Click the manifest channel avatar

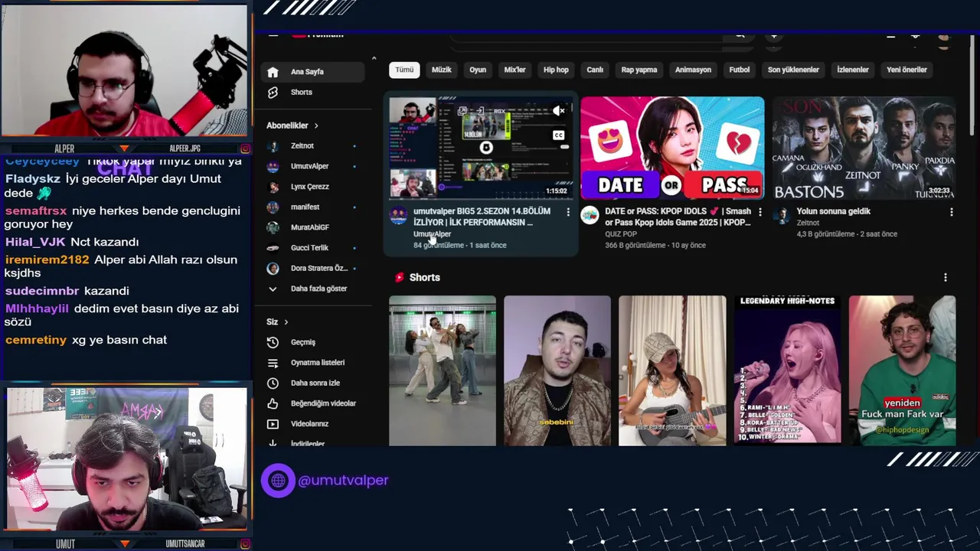click(x=273, y=207)
